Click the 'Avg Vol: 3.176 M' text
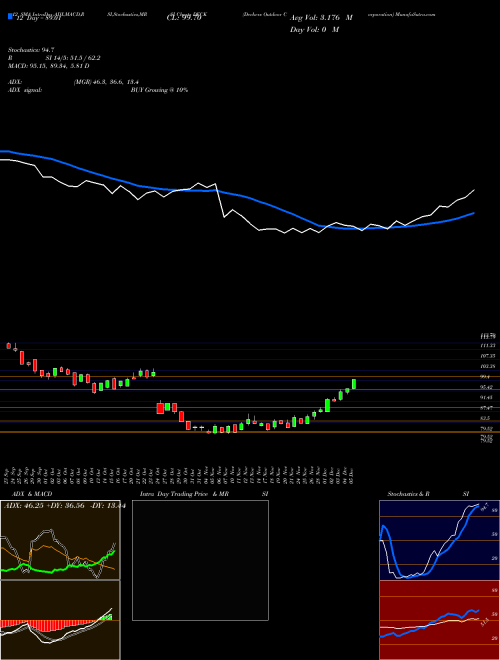 (321, 18)
